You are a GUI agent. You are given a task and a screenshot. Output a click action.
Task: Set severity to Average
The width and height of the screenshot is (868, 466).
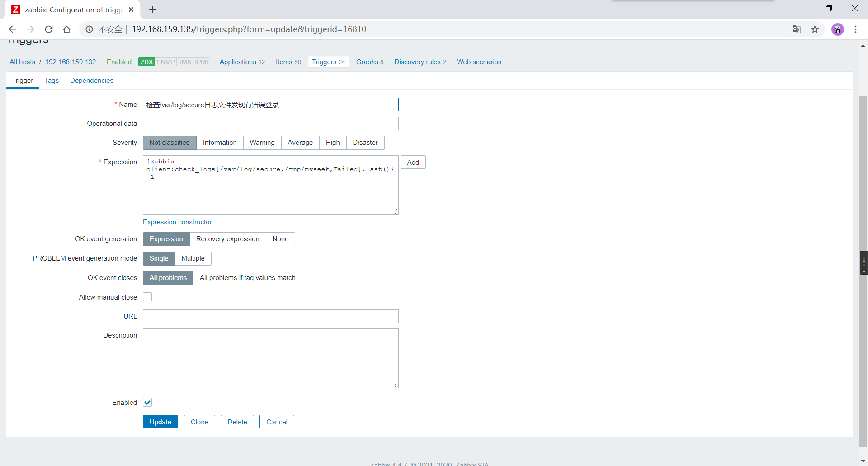300,143
